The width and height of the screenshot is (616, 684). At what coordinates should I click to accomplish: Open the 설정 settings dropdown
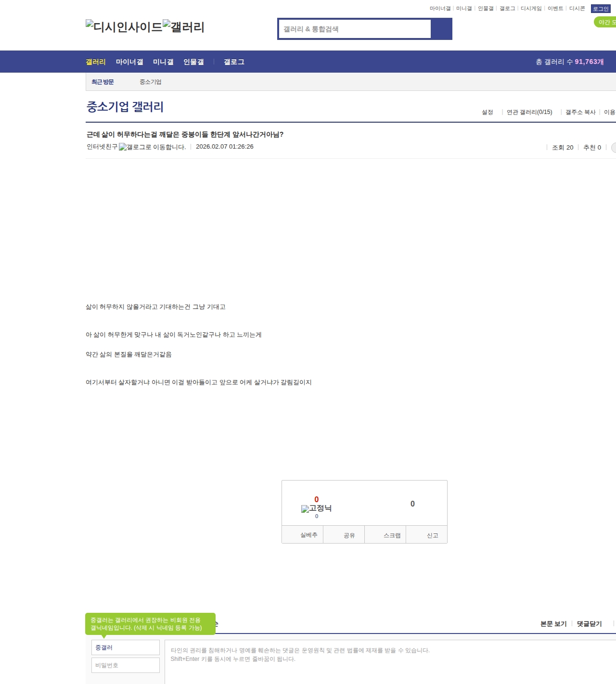(x=488, y=112)
